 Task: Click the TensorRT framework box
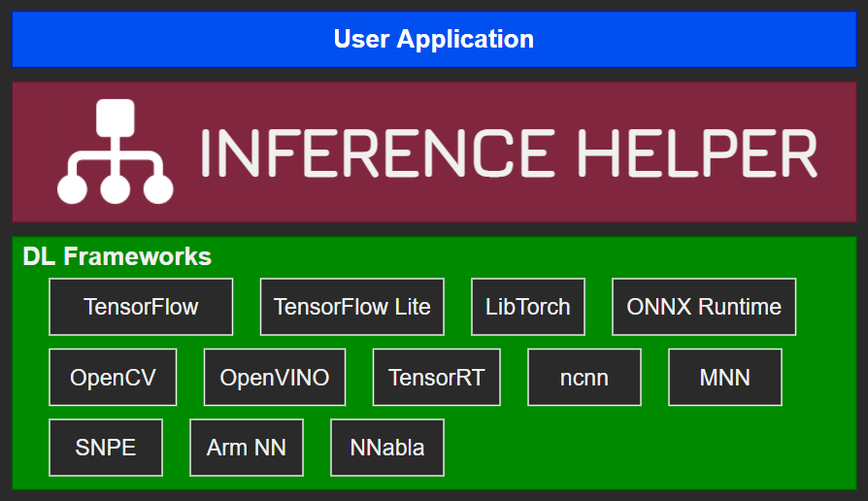[437, 377]
